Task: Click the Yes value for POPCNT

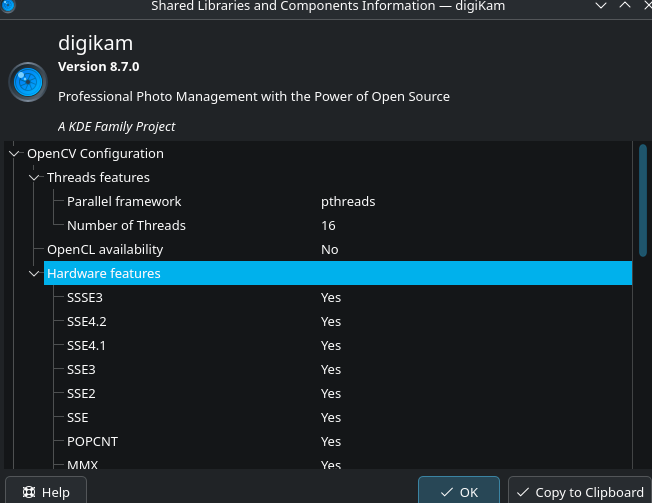Action: [x=331, y=441]
